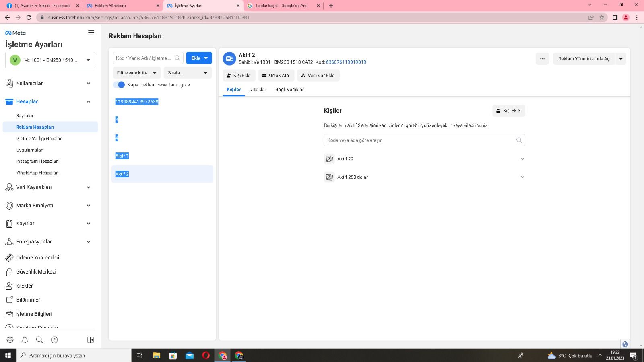This screenshot has width=644, height=362.
Task: Expand the Kullanıcılar section
Action: [x=89, y=83]
